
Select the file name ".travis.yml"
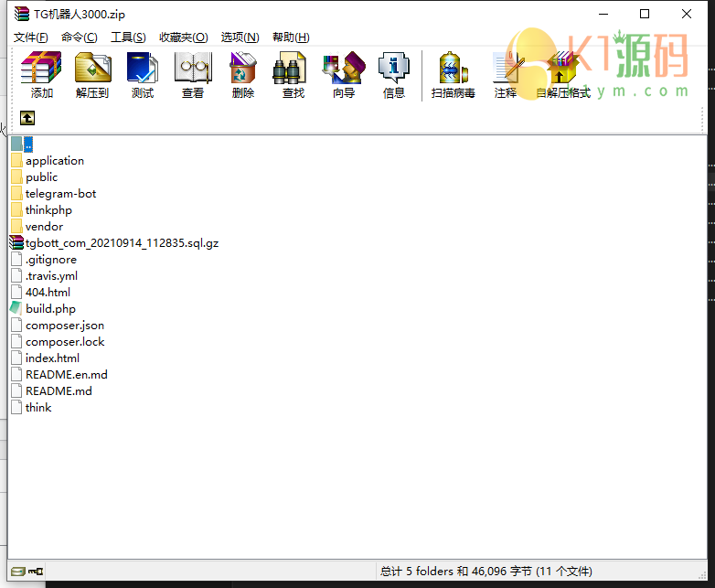(x=51, y=275)
